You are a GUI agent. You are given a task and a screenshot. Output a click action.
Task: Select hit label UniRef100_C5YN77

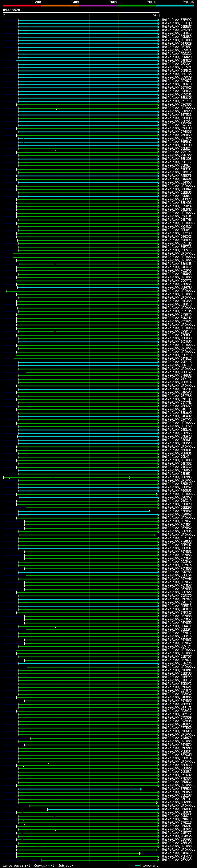coord(177,81)
